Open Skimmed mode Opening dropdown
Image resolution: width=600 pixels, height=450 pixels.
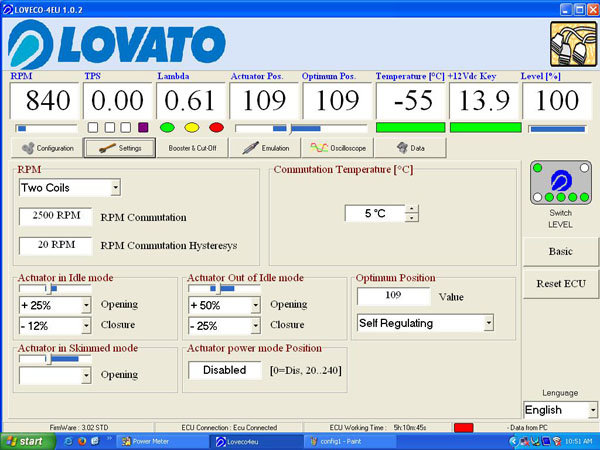tap(86, 375)
